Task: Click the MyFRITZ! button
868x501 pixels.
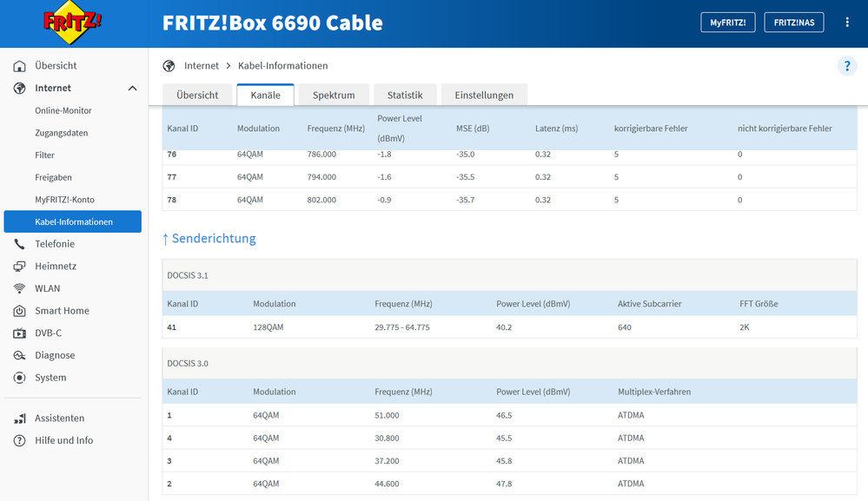Action: point(728,22)
